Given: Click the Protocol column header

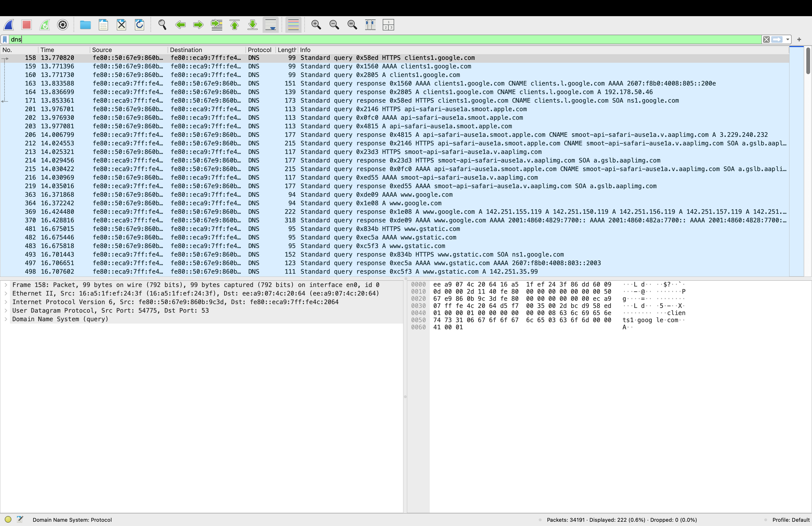Looking at the screenshot, I should 259,50.
